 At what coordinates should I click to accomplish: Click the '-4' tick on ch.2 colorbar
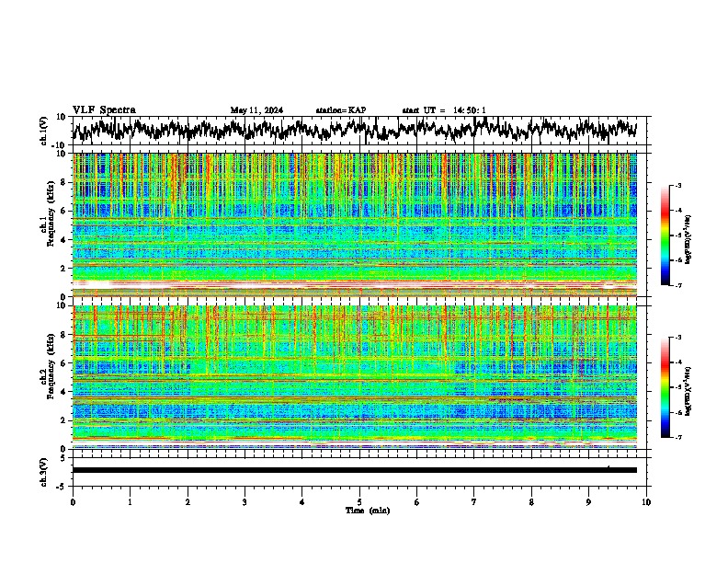coord(677,362)
